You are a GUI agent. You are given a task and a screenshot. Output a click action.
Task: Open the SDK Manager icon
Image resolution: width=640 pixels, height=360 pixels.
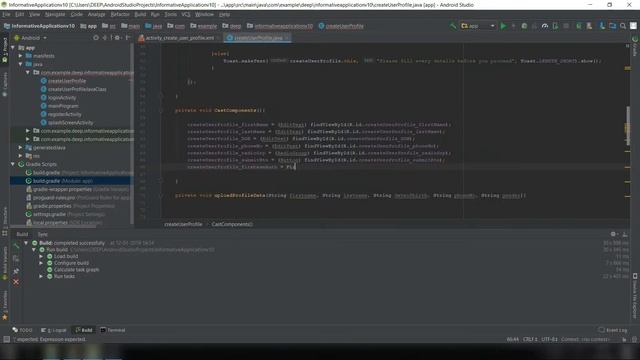click(x=602, y=26)
